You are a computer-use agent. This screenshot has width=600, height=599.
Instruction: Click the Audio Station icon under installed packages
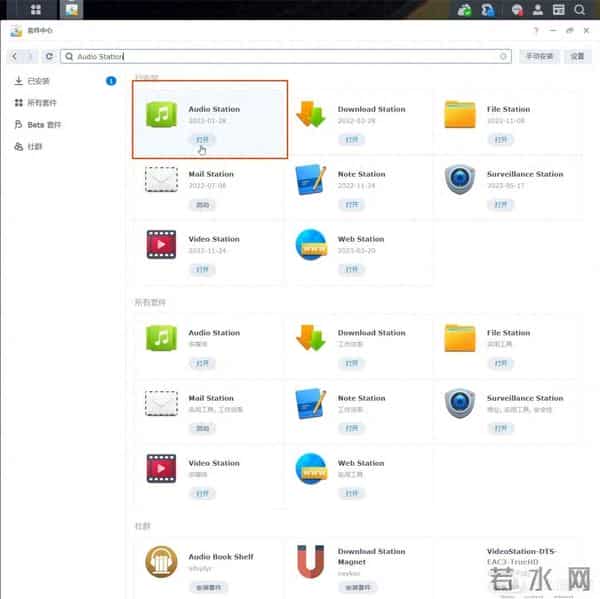(x=161, y=114)
